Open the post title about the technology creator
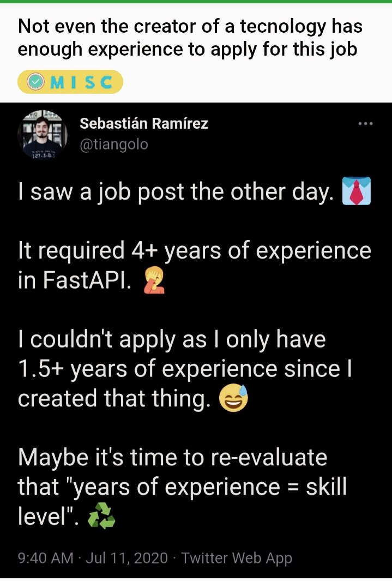392x581 pixels. click(x=190, y=37)
